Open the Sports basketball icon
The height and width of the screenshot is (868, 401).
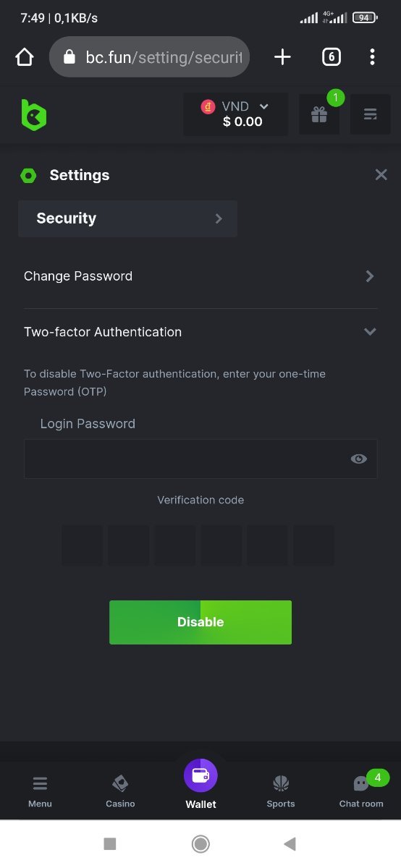click(x=281, y=783)
